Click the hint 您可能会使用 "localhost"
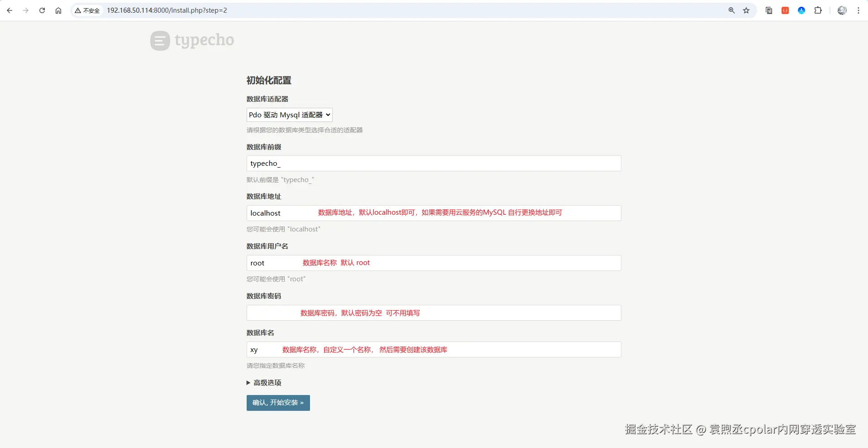Screen dimensions: 868x448 pyautogui.click(x=283, y=230)
